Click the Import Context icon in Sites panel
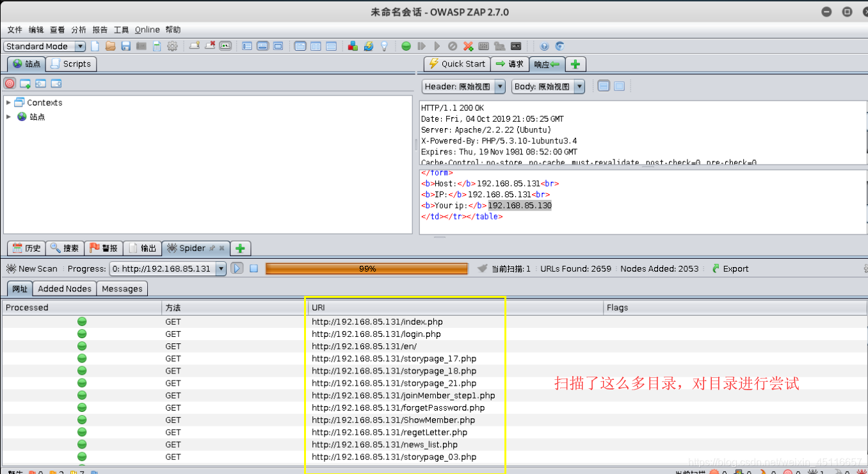This screenshot has height=474, width=868. [41, 83]
